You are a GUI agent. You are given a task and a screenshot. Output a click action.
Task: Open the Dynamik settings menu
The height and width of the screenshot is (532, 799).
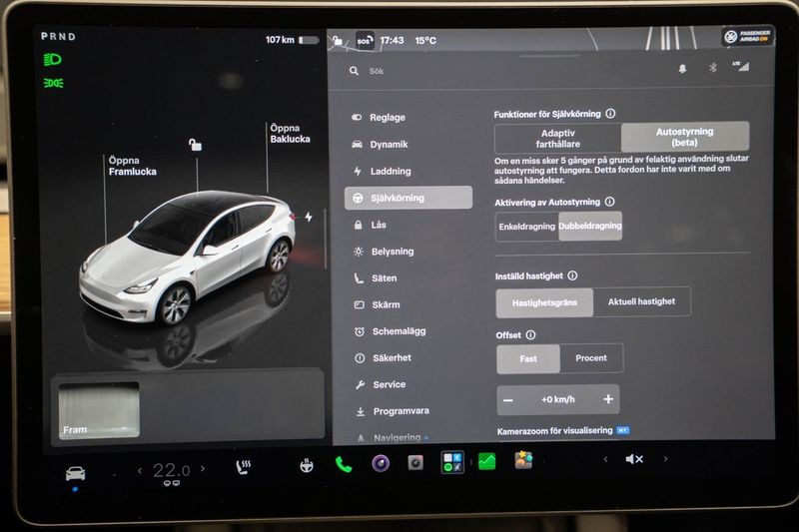[x=380, y=144]
